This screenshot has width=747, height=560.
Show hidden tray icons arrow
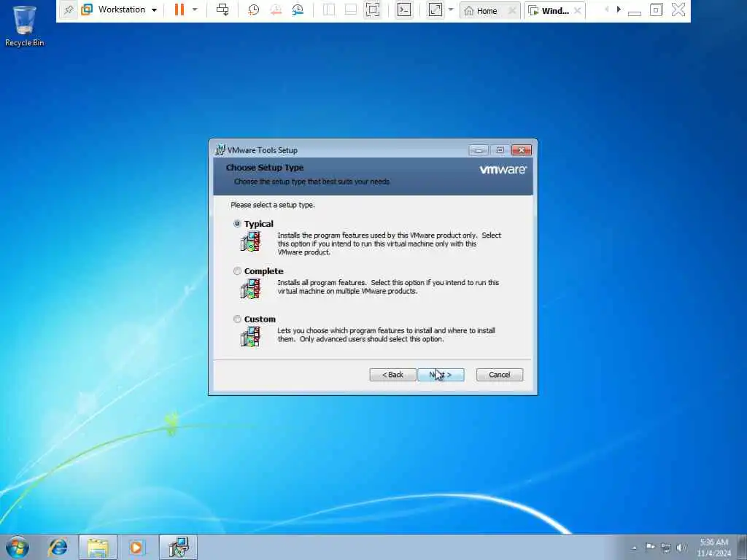point(634,548)
